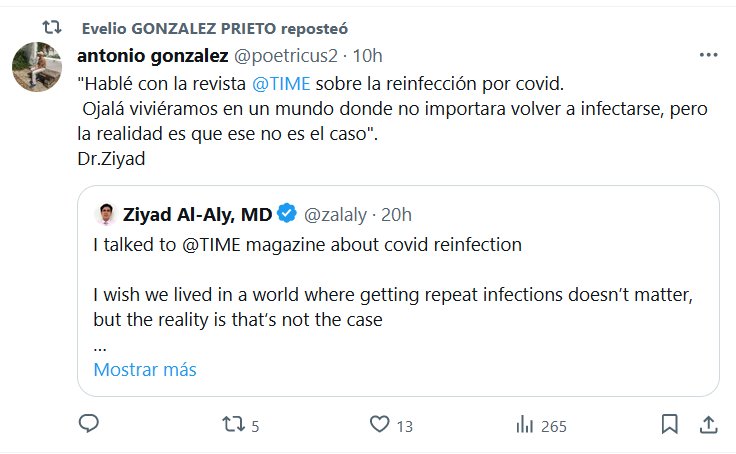Image resolution: width=736 pixels, height=454 pixels.
Task: Like the tweet with the heart icon
Action: tap(379, 425)
